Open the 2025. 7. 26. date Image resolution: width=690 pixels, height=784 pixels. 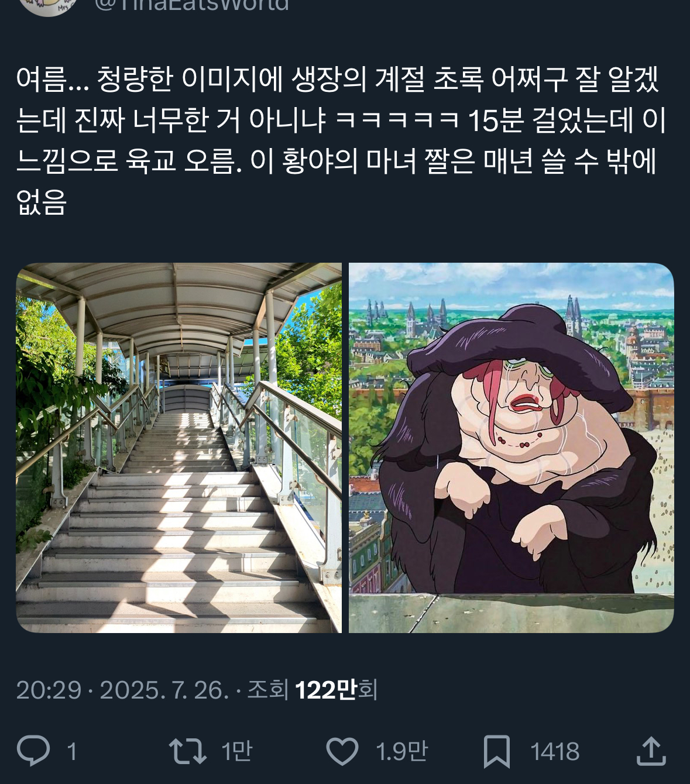click(164, 690)
